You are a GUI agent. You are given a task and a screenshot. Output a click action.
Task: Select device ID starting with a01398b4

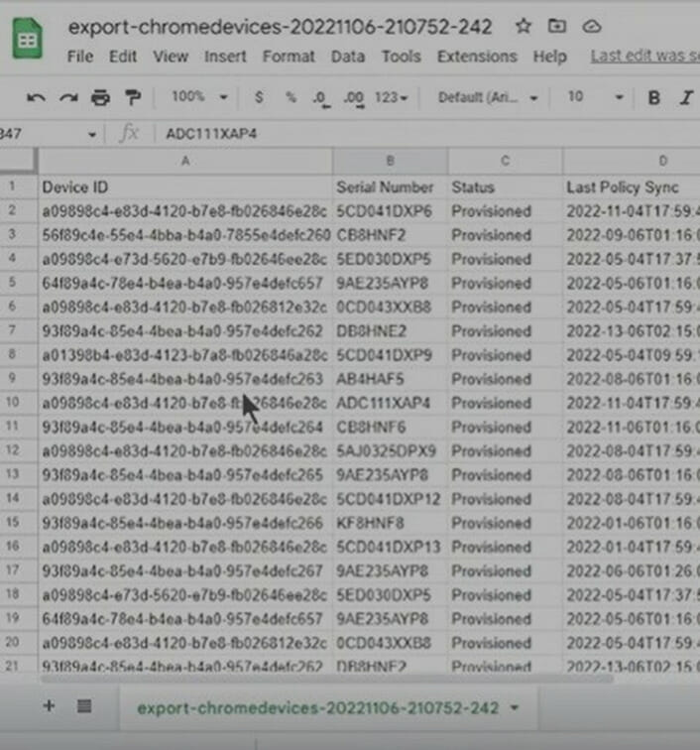(x=185, y=355)
